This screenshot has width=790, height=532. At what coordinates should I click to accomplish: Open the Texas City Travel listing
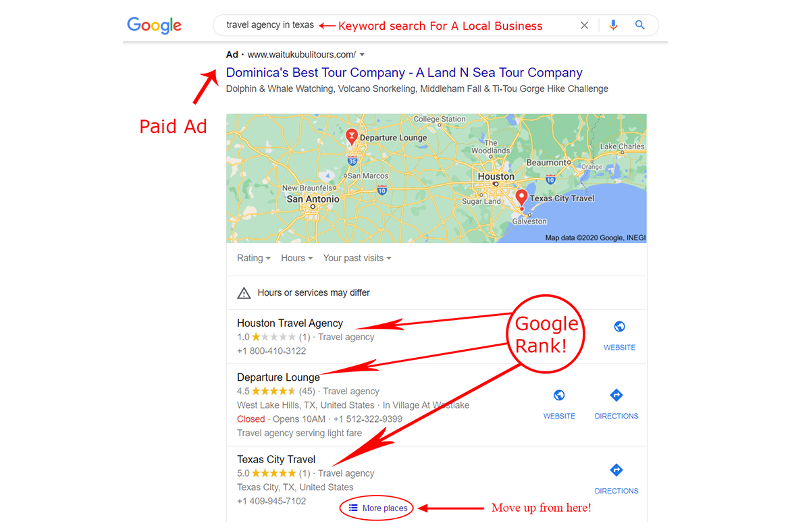(x=276, y=460)
